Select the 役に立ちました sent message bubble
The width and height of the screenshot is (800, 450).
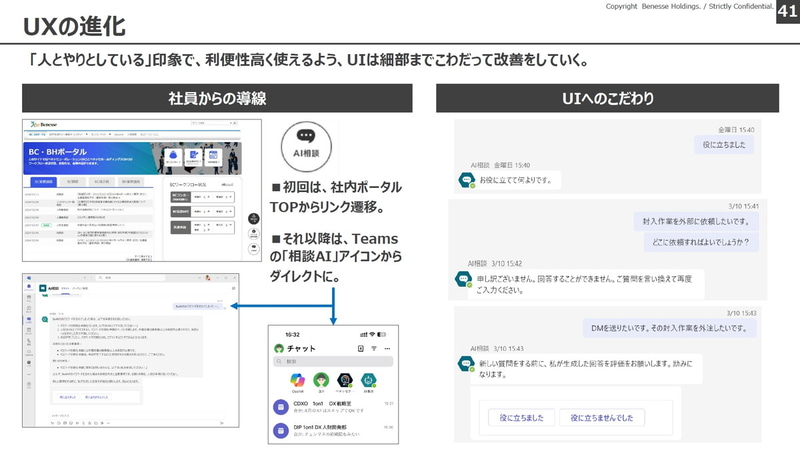723,145
